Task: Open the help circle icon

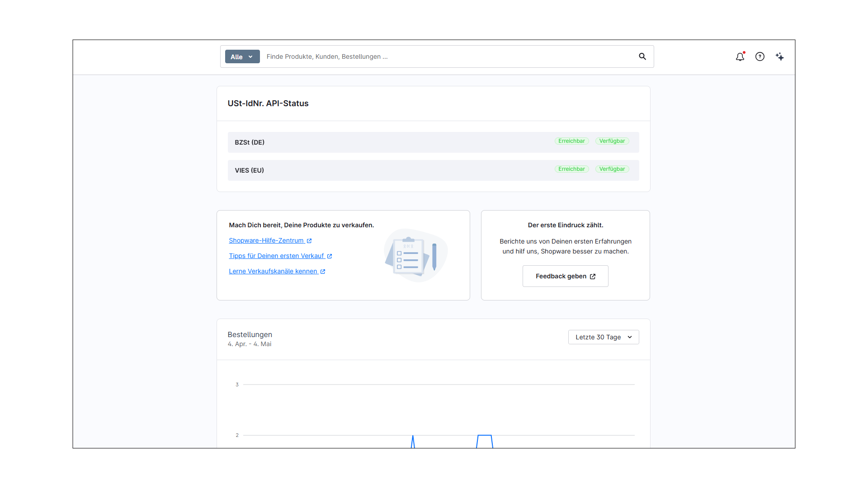Action: (760, 56)
